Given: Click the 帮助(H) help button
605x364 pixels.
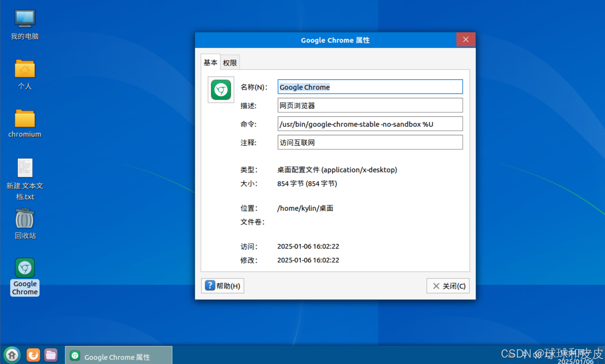Looking at the screenshot, I should click(x=222, y=286).
